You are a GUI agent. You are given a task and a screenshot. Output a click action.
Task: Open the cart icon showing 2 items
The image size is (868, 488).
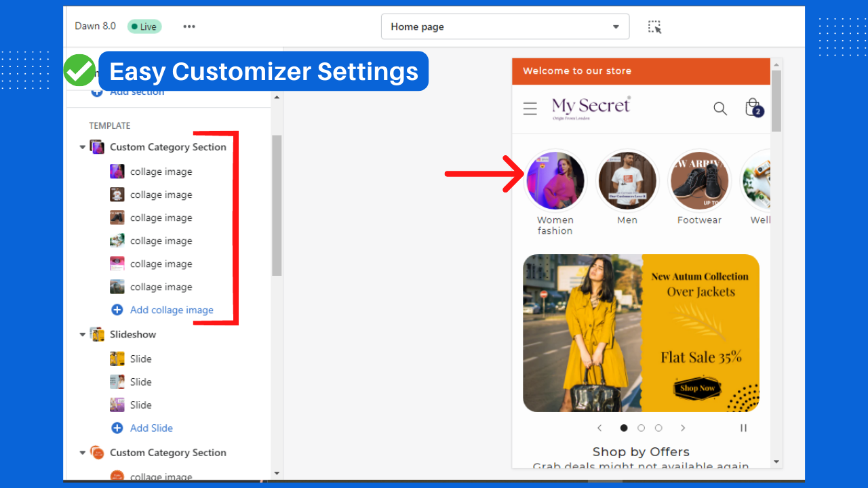[x=753, y=108]
